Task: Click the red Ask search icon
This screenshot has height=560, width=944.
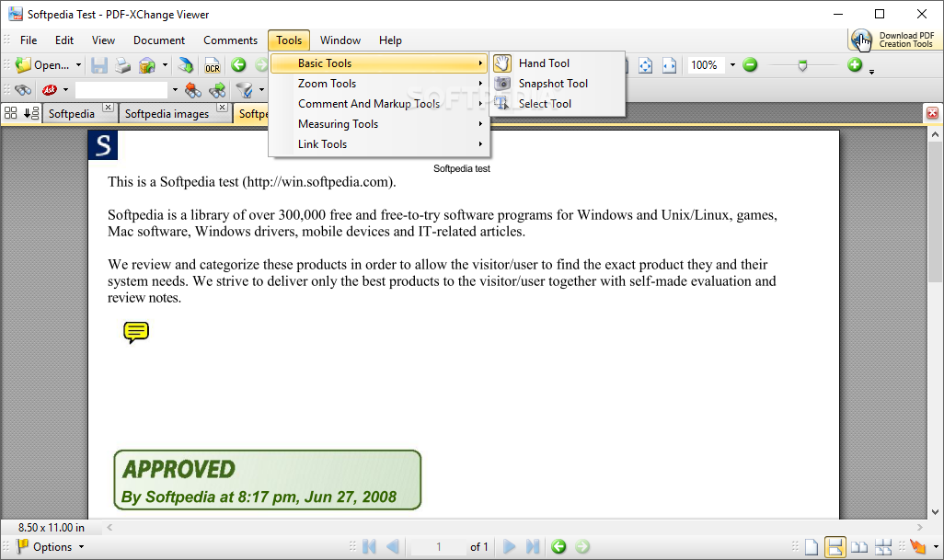Action: click(x=50, y=90)
